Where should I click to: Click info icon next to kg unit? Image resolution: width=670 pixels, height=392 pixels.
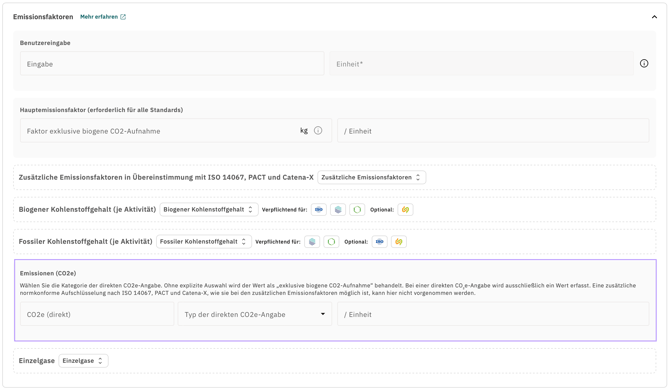pos(318,131)
